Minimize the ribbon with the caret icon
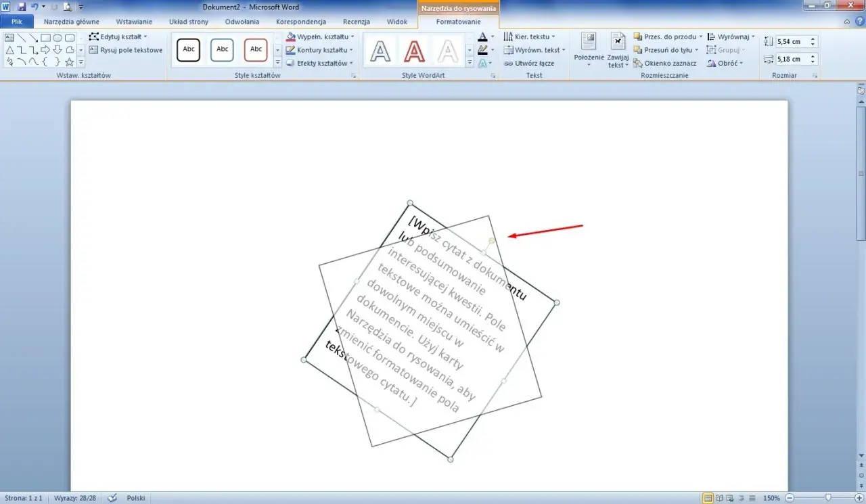 [847, 22]
